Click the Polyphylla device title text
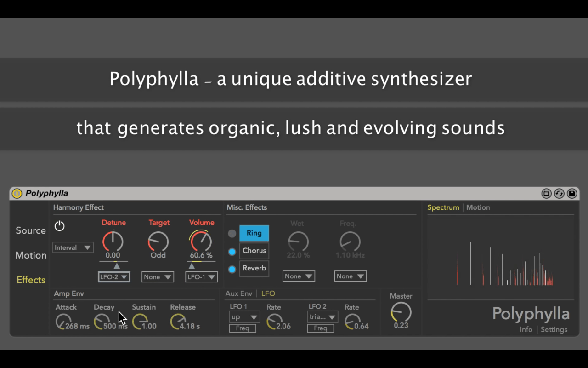 (47, 194)
